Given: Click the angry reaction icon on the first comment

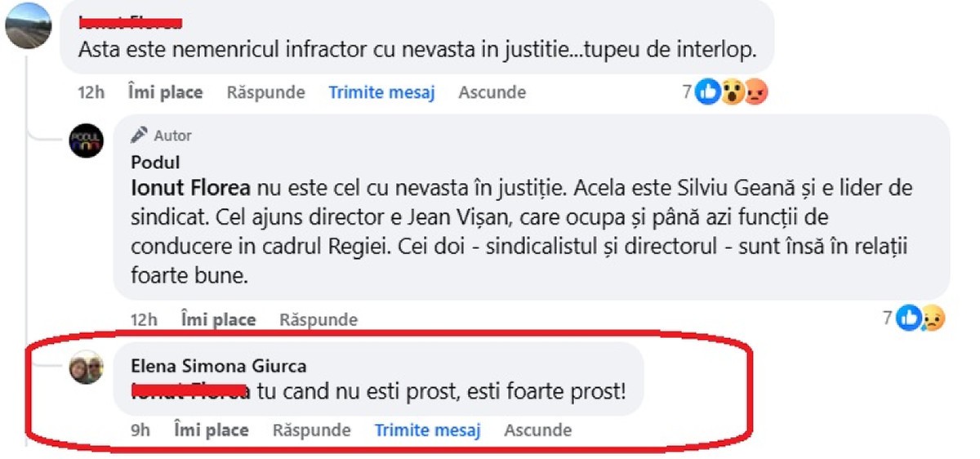Looking at the screenshot, I should (757, 93).
